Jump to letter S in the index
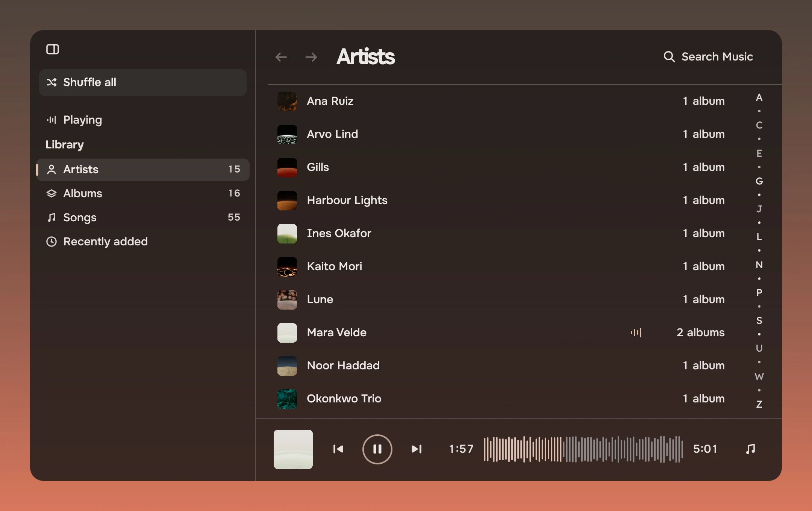 pyautogui.click(x=759, y=321)
